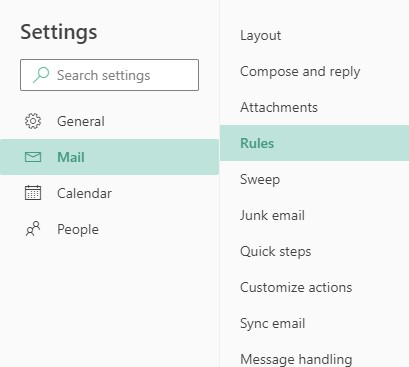409x367 pixels.
Task: Select the Mail settings category
Action: [x=109, y=157]
